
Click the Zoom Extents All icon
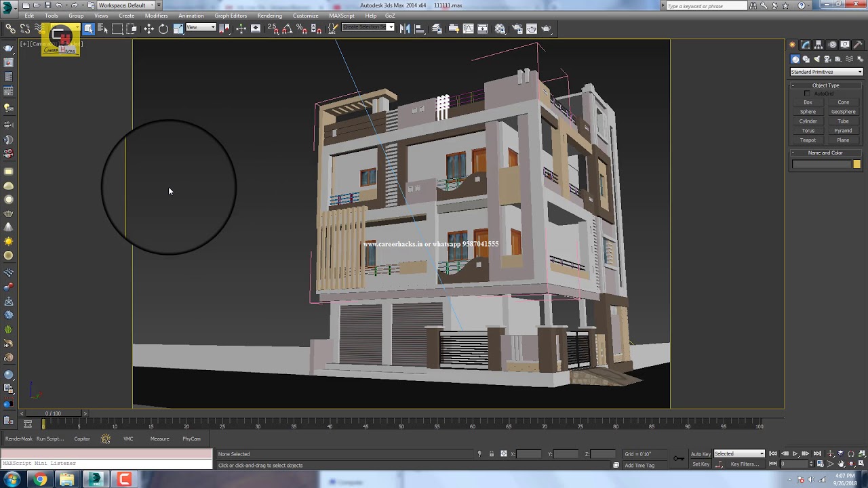click(x=861, y=453)
